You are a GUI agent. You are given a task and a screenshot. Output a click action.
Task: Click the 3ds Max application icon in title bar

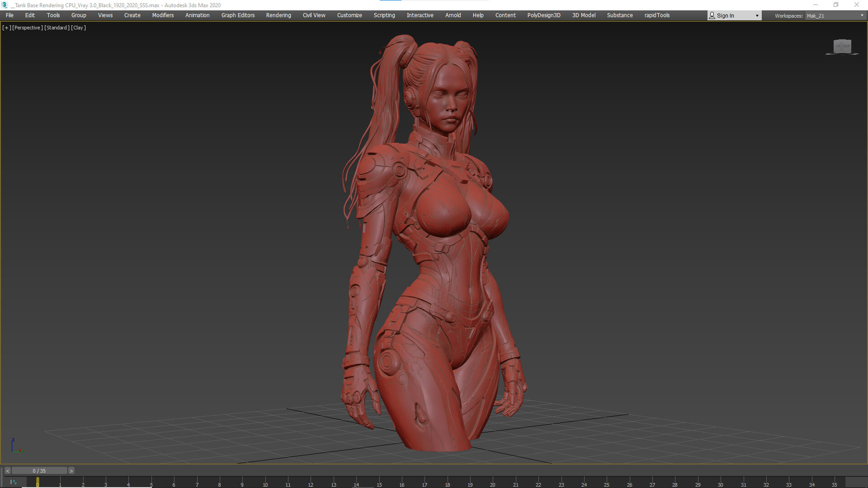pyautogui.click(x=5, y=5)
